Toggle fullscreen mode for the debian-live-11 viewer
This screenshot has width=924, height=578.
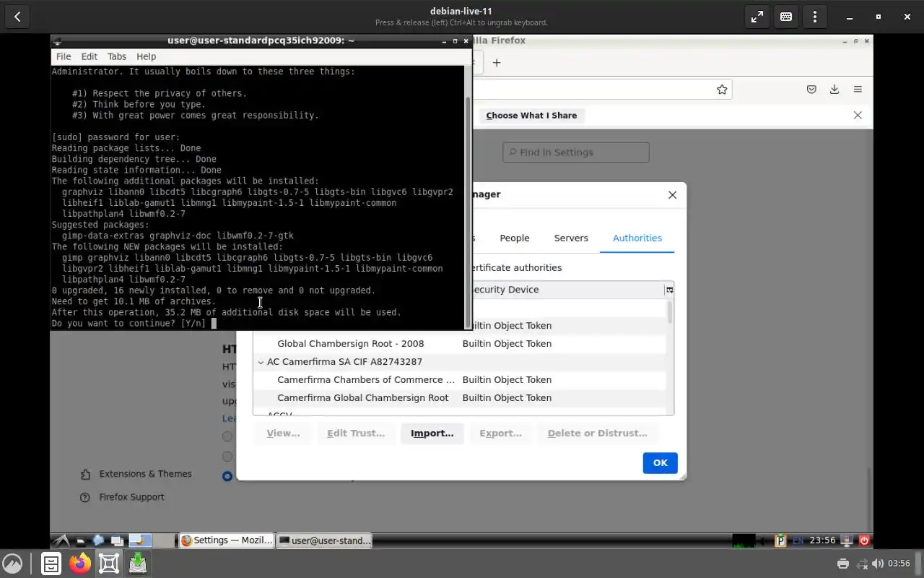pos(757,17)
